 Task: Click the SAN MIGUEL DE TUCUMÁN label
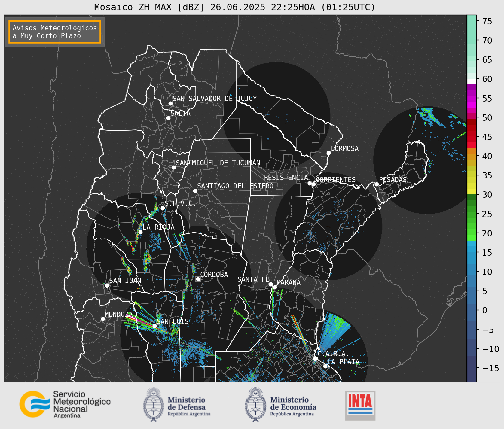(x=218, y=163)
